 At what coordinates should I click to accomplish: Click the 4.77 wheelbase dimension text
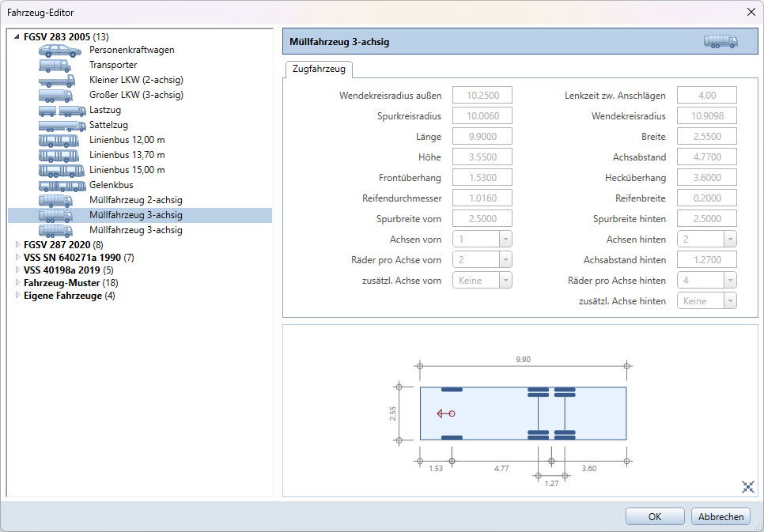click(501, 469)
